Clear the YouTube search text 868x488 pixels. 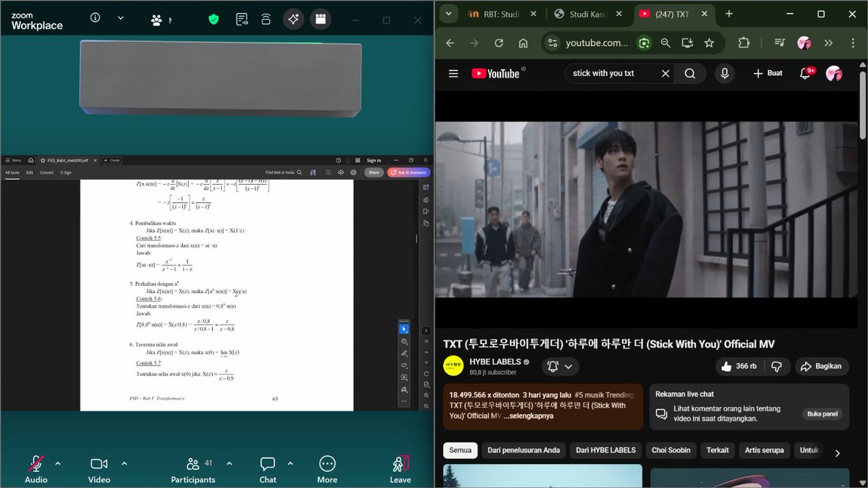tap(665, 73)
